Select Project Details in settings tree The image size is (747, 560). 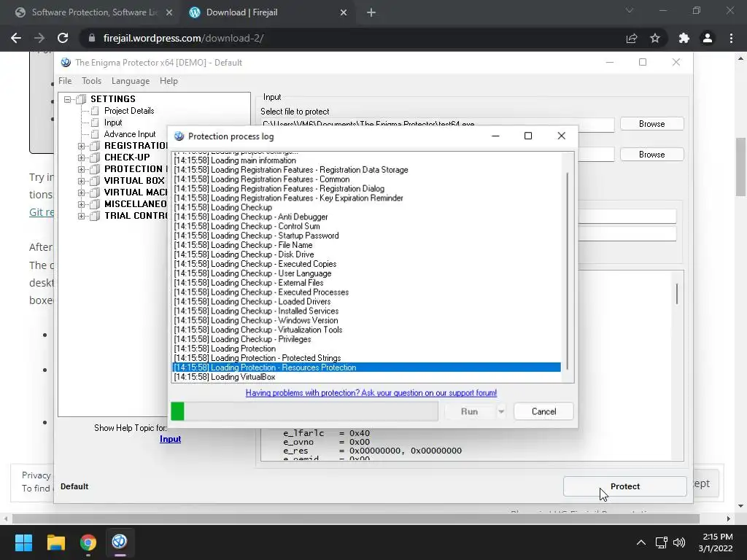pos(129,111)
